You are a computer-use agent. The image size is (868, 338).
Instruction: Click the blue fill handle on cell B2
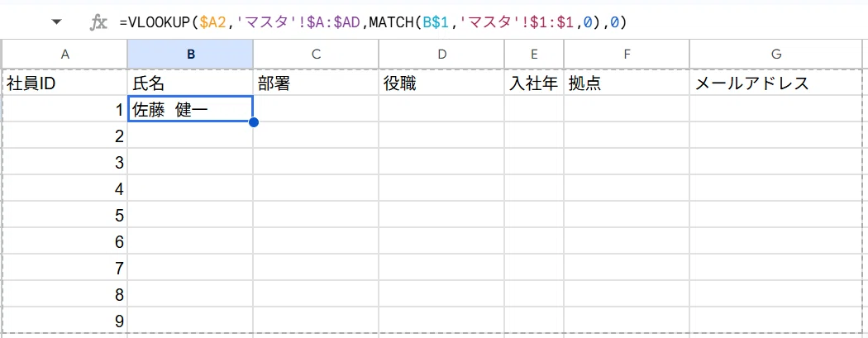click(254, 122)
